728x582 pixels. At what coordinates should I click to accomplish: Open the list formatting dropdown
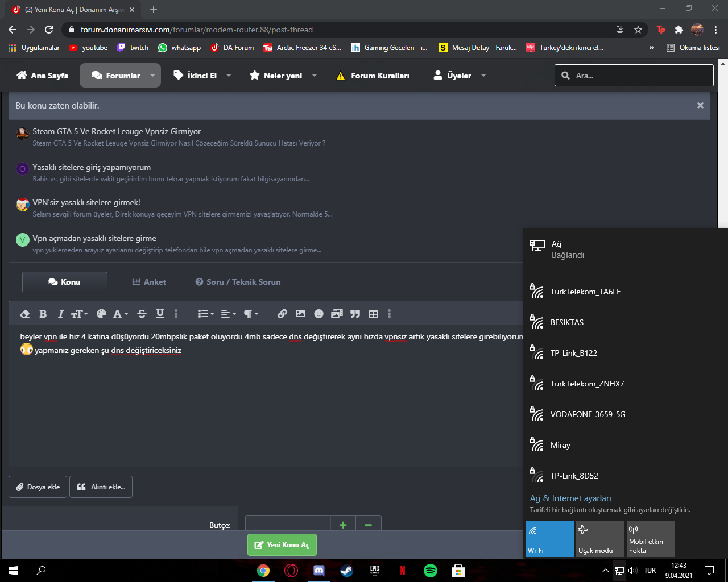click(206, 314)
